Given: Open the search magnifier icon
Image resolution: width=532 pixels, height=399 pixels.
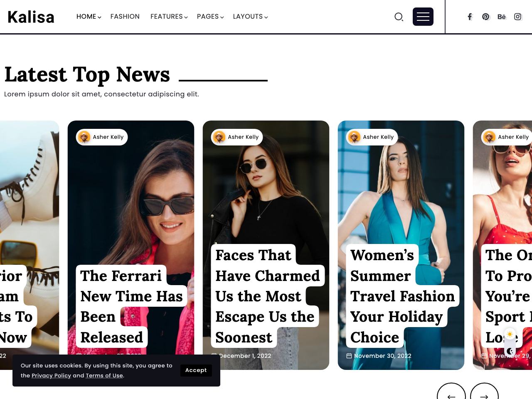Looking at the screenshot, I should (399, 17).
